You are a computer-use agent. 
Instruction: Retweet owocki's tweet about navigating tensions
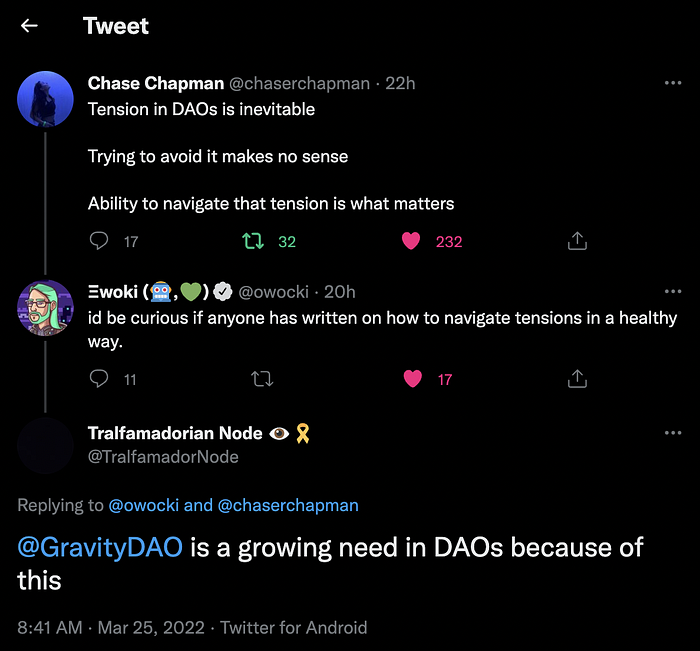coord(262,379)
